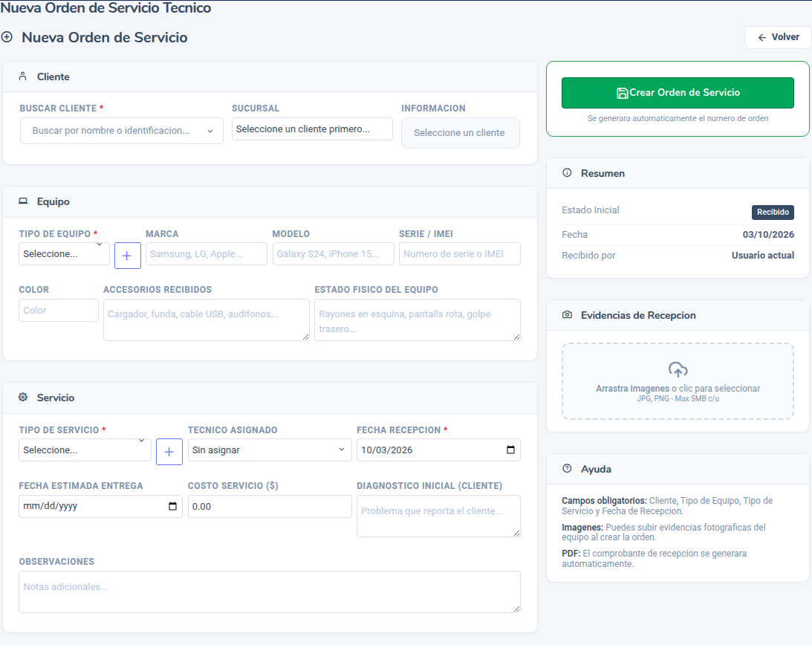Expand the Tipo de Equipo select
Image resolution: width=812 pixels, height=645 pixels.
pos(64,254)
